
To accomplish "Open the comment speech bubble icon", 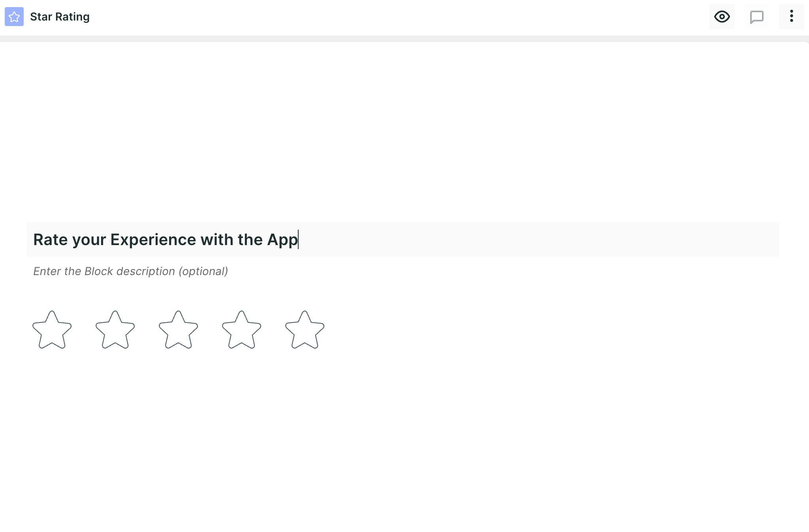I will click(x=757, y=17).
